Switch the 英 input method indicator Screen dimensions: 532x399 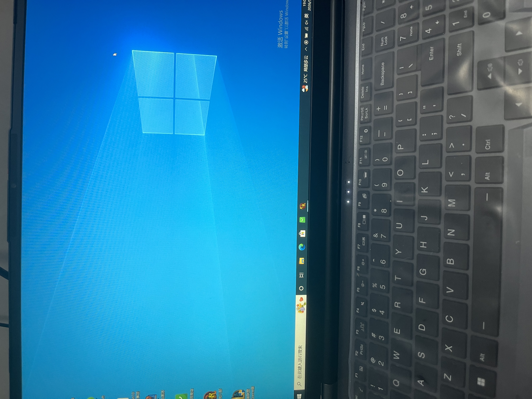click(307, 16)
